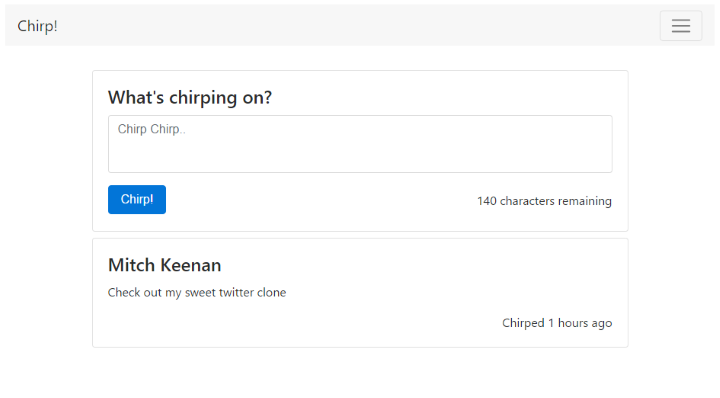The height and width of the screenshot is (398, 720).
Task: Click the "Chirped 1 hours ago" timestamp
Action: 557,323
